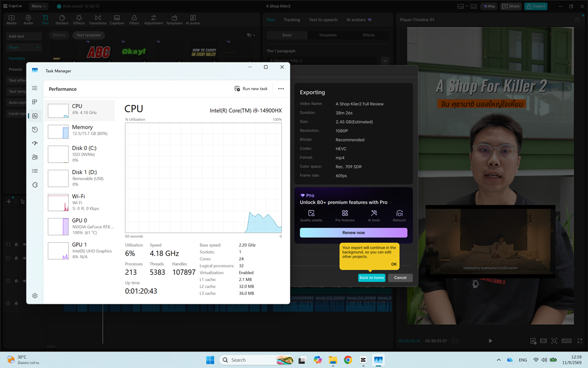Open text filter dropdown in CapCut
This screenshot has height=368, width=588.
coord(251,35)
